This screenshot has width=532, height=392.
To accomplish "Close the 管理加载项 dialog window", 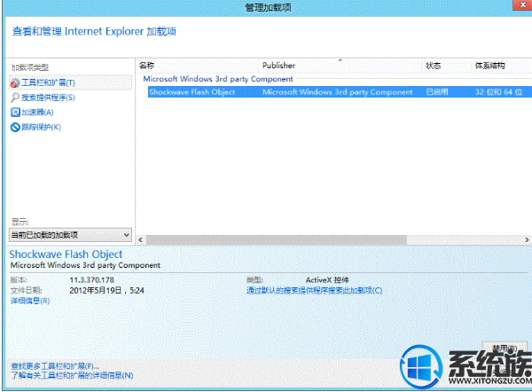I will coord(523,4).
